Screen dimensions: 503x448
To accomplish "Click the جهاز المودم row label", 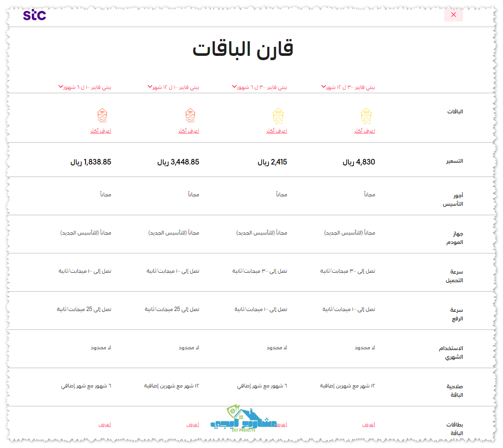I will (x=455, y=238).
